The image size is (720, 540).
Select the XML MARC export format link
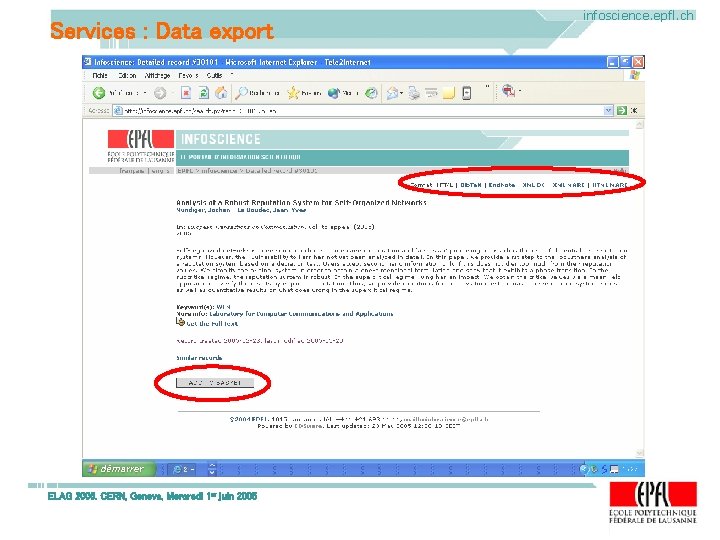tap(568, 185)
